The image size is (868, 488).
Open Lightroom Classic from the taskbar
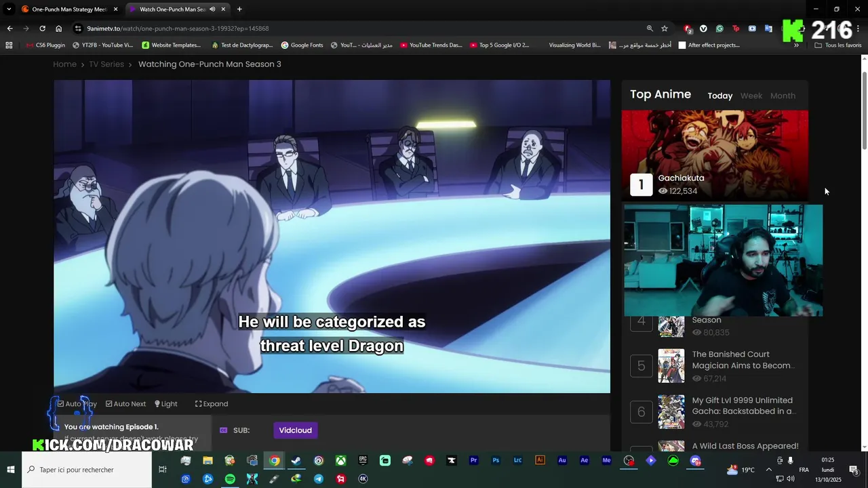[x=518, y=461]
